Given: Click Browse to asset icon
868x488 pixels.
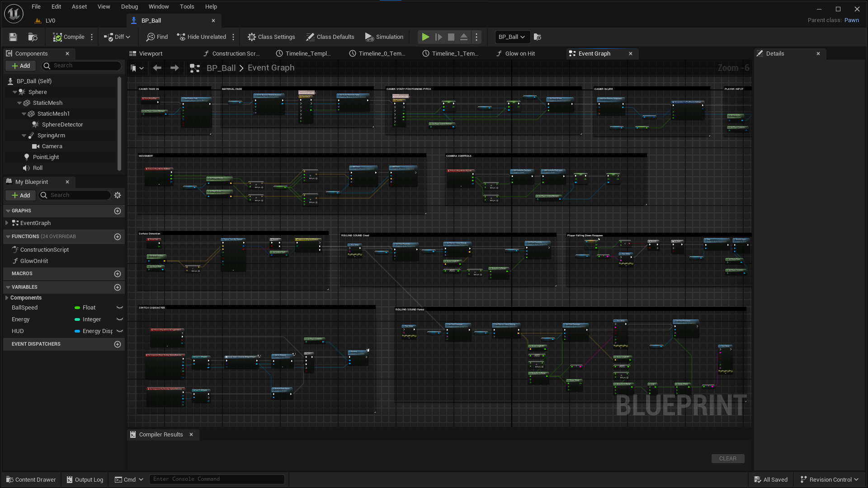Looking at the screenshot, I should (x=33, y=37).
